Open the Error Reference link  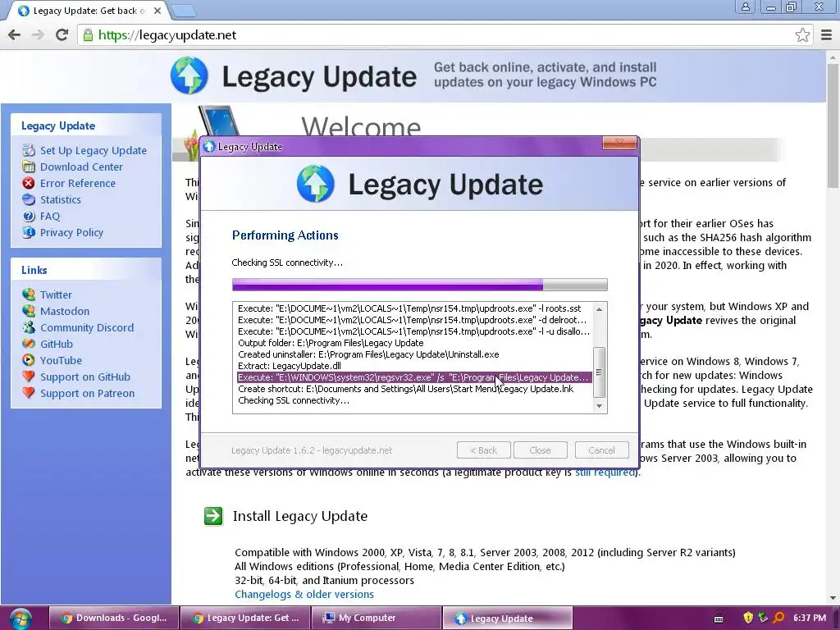78,183
